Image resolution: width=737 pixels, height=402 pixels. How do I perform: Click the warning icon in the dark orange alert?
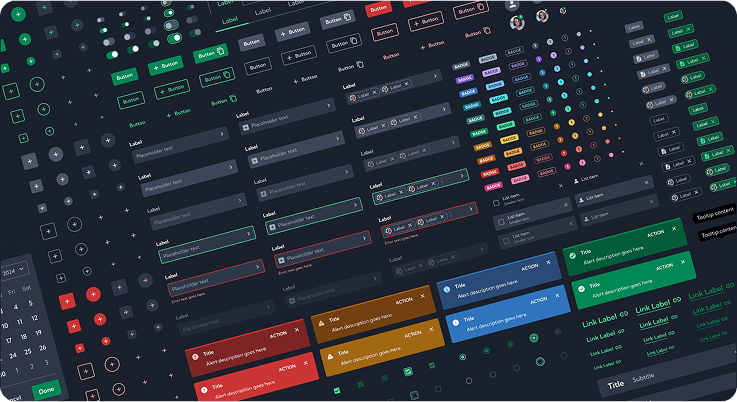321,323
